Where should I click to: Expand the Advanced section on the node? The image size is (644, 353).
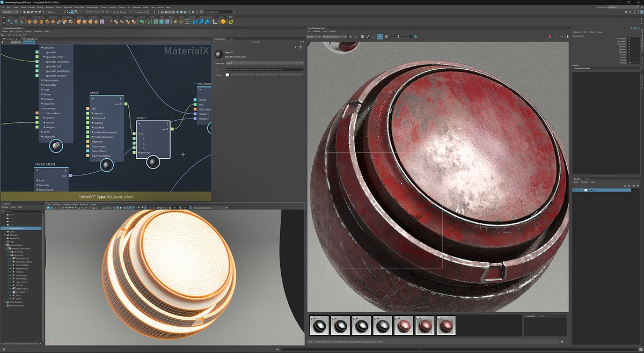(42, 137)
